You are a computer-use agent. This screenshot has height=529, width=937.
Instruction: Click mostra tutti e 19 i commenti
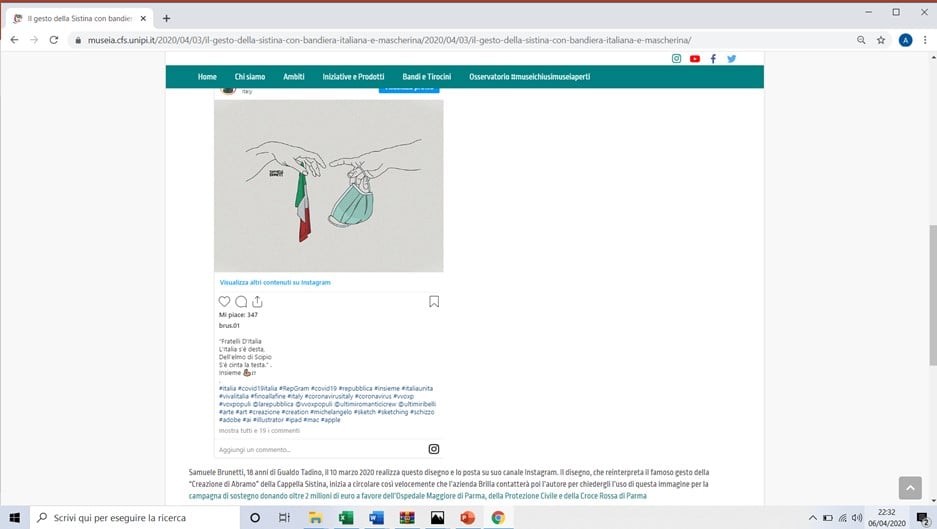coord(259,430)
